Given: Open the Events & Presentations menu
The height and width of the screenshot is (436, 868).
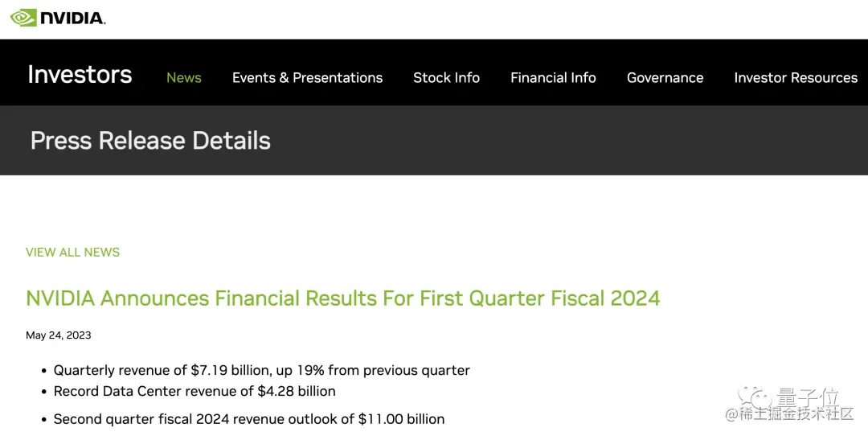Looking at the screenshot, I should point(307,78).
